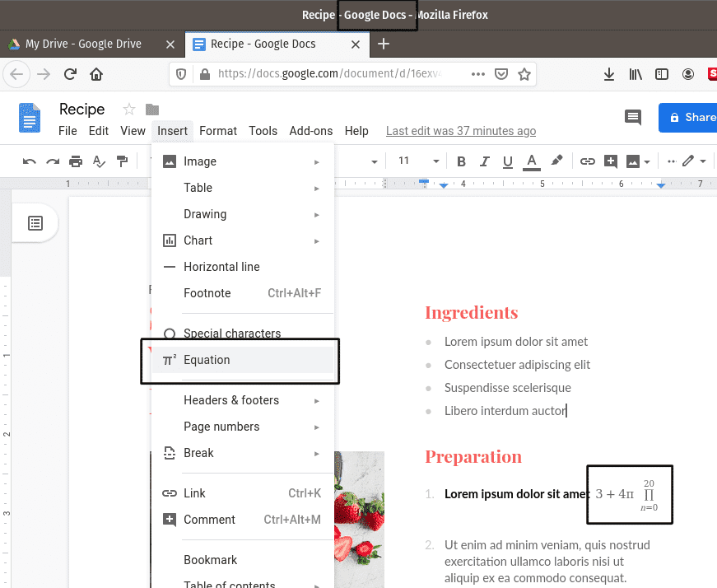Open the font size 11 dropdown
717x588 pixels.
[x=415, y=161]
